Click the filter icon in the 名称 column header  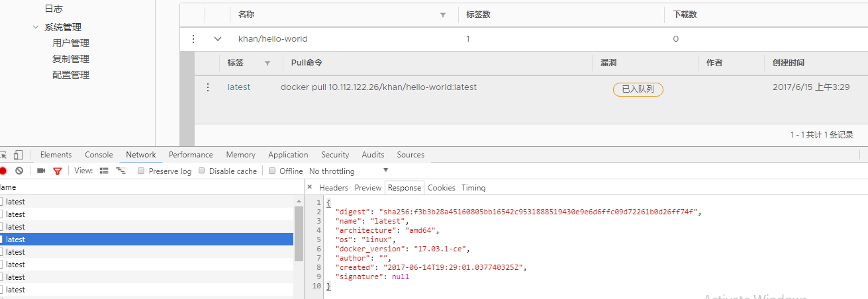pyautogui.click(x=443, y=15)
